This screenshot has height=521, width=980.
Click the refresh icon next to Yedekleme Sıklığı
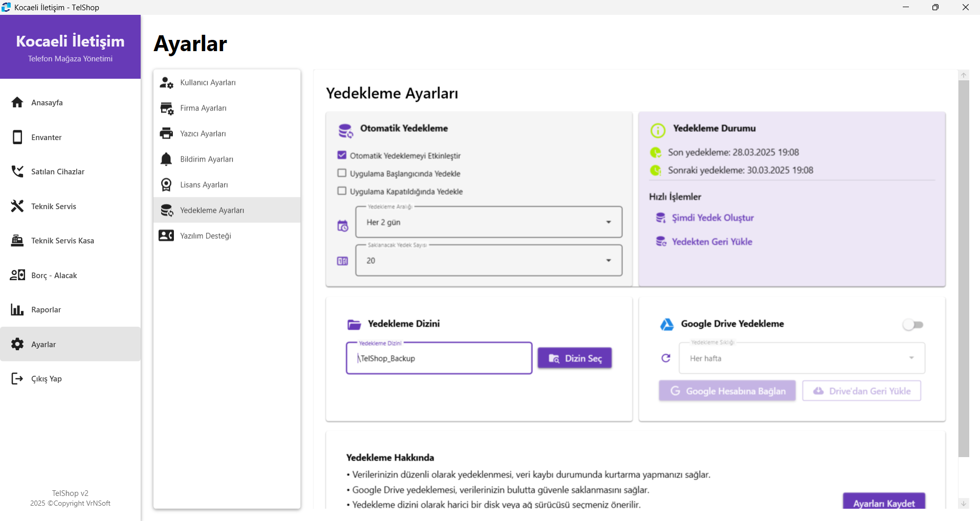(666, 358)
